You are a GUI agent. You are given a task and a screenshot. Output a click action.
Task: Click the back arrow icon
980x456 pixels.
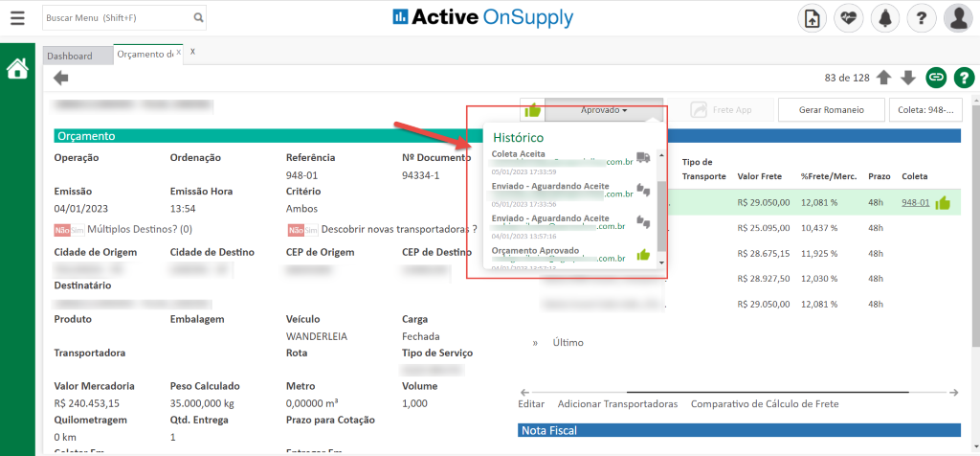60,79
